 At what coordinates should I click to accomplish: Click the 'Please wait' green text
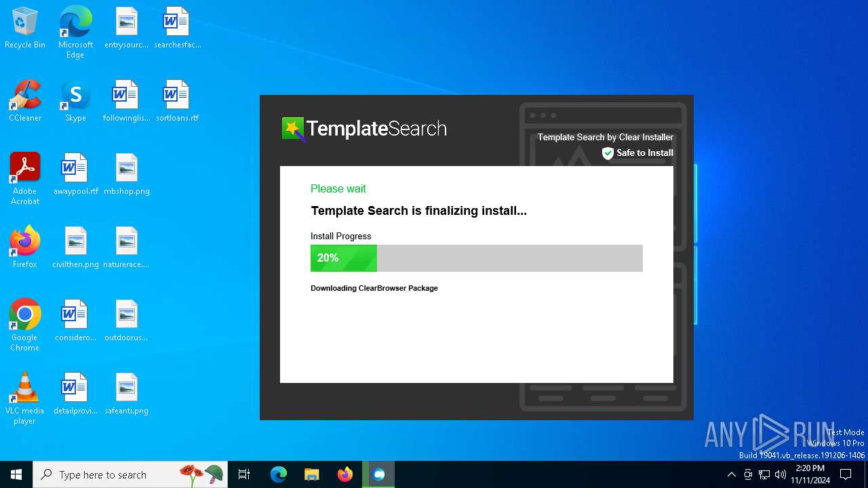coord(338,188)
